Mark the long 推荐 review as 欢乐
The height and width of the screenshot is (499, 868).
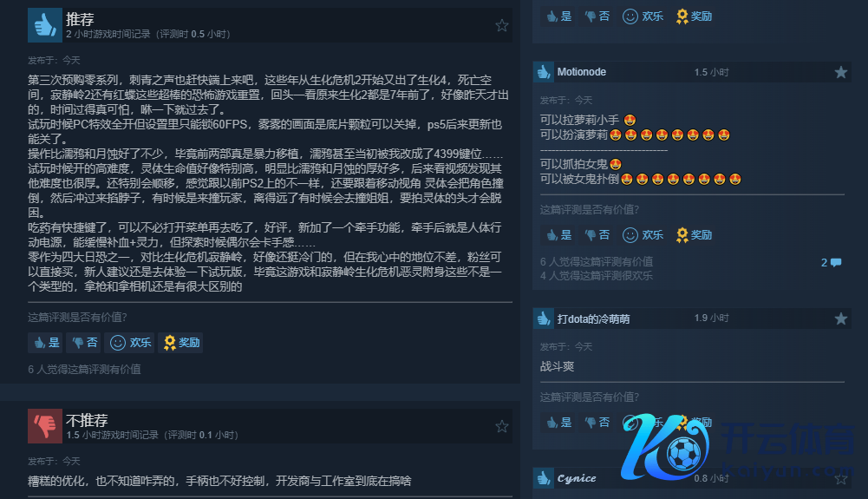(x=130, y=343)
